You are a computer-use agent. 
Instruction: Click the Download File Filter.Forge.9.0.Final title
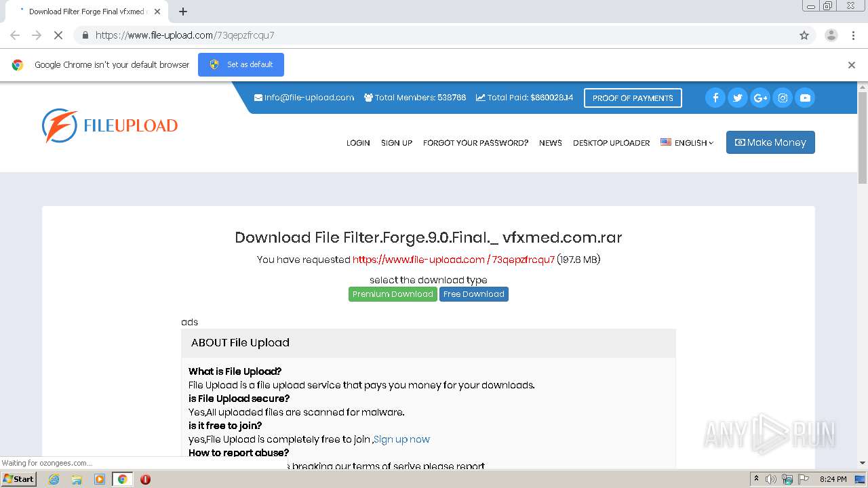(x=428, y=237)
